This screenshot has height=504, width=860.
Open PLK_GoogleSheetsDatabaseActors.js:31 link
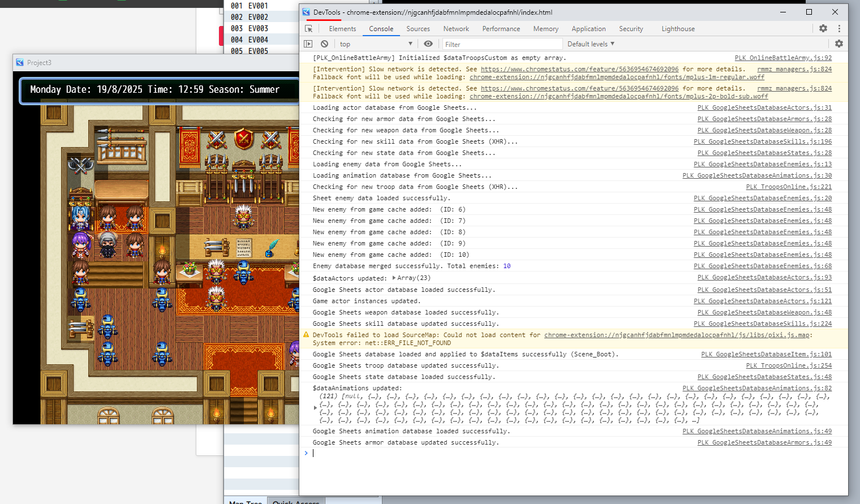click(x=764, y=107)
